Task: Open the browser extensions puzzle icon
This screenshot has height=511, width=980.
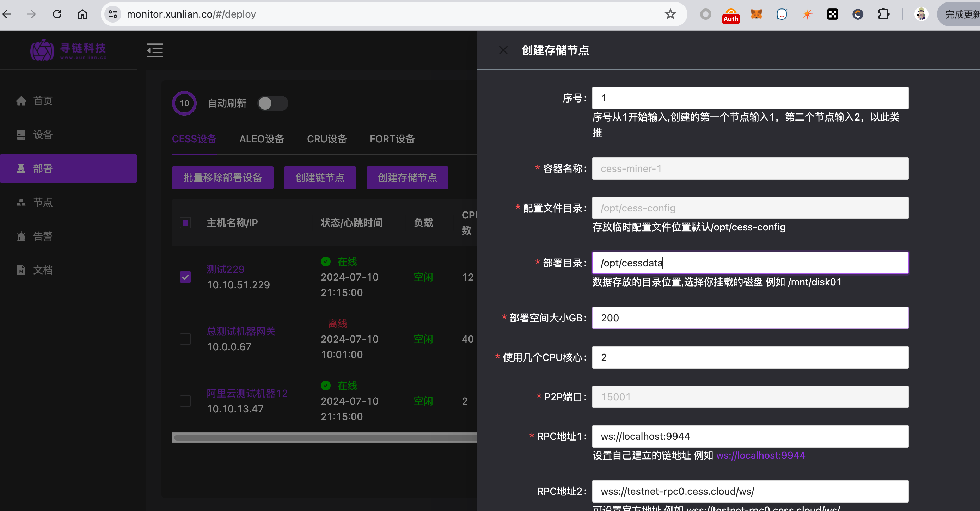Action: 883,14
